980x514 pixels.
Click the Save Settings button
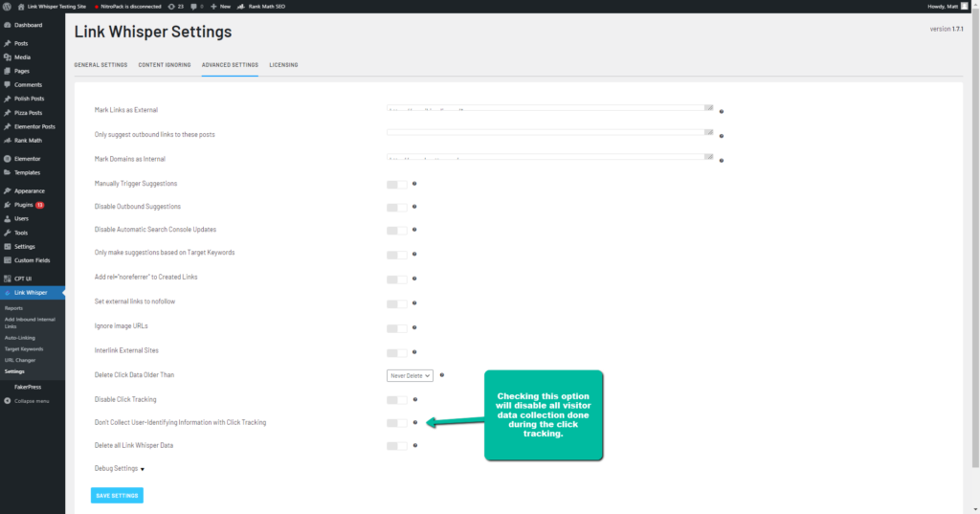[x=117, y=495]
